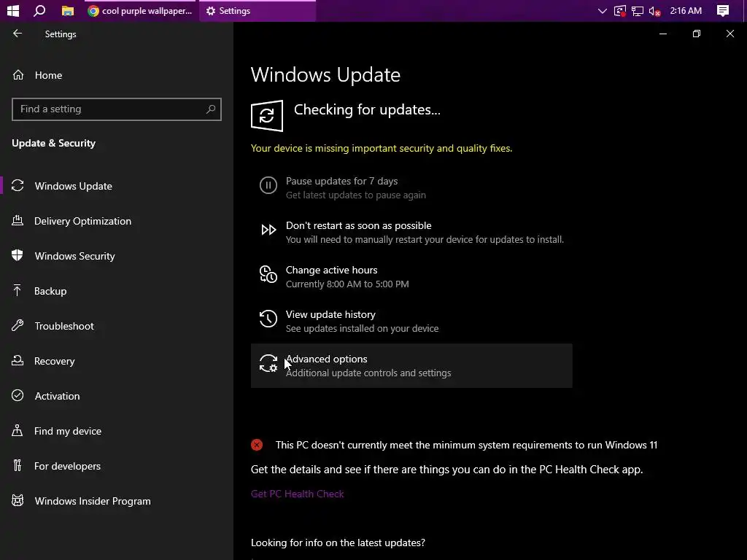Click the Delivery Optimization icon
The height and width of the screenshot is (560, 747).
point(18,220)
